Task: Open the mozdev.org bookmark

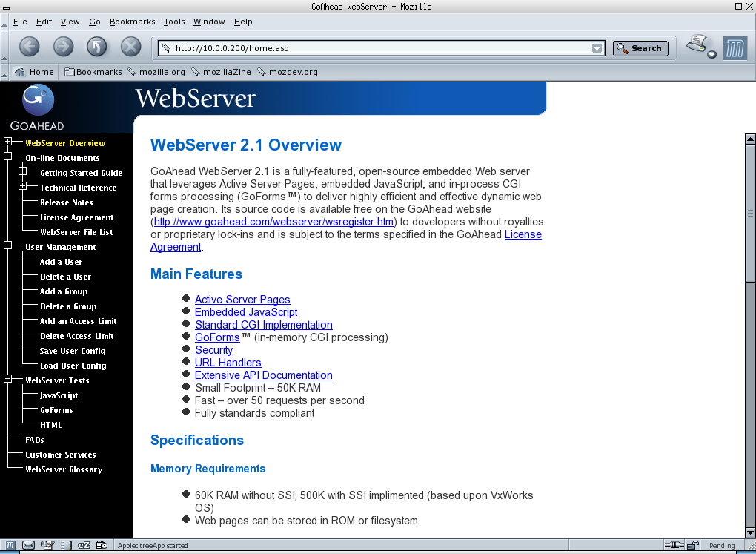Action: point(288,72)
